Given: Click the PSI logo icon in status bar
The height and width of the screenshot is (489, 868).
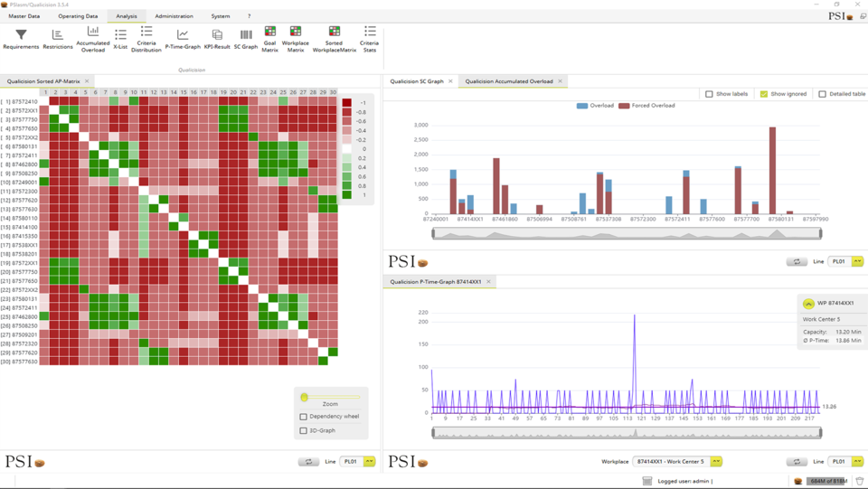Looking at the screenshot, I should 797,481.
